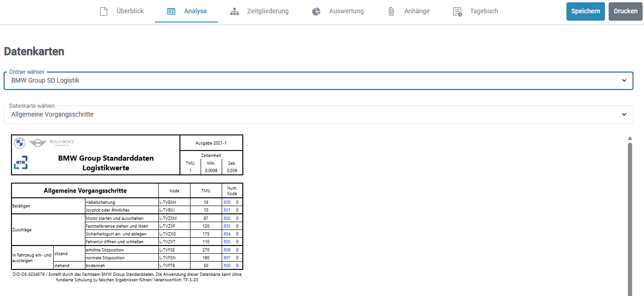Click the BMW logo on data card
Screen dimensions: 644x296
20,143
